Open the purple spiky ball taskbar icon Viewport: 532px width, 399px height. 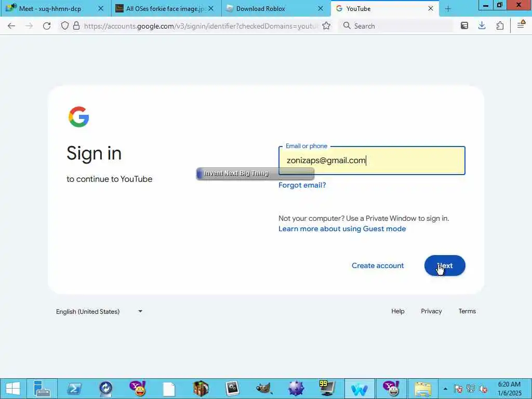(x=296, y=389)
